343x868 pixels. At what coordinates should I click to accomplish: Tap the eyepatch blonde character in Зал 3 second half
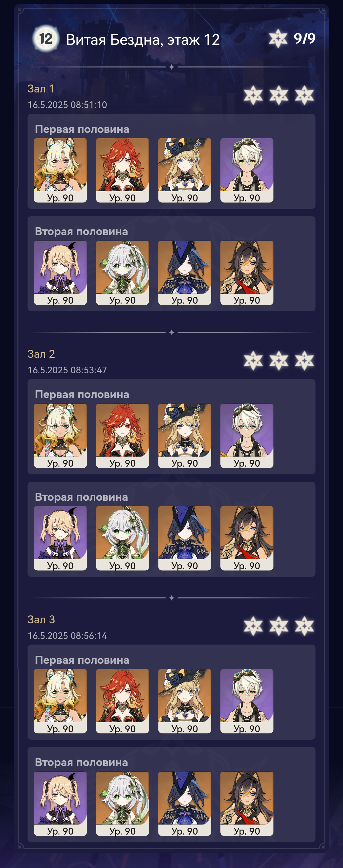coord(60,804)
